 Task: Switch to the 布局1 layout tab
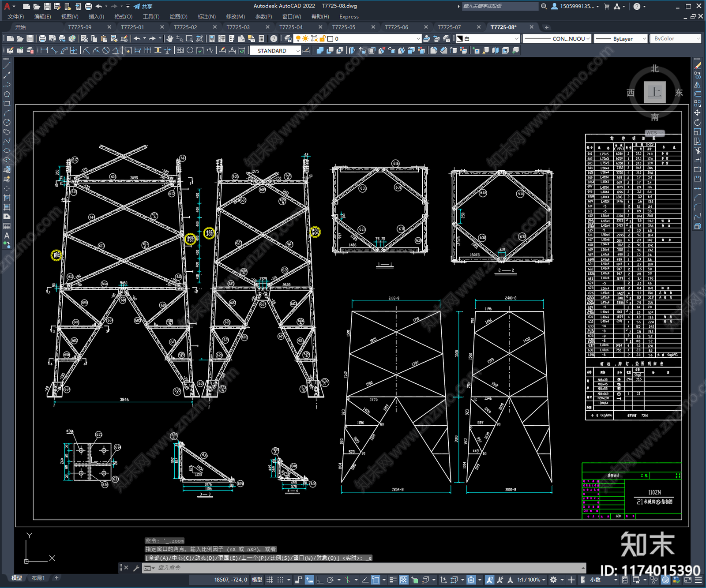click(x=38, y=578)
